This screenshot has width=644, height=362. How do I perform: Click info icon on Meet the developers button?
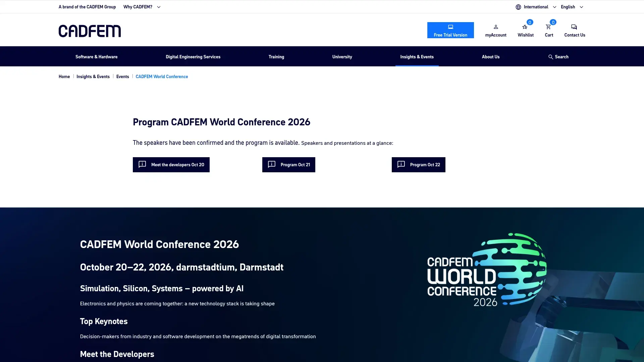(x=142, y=164)
